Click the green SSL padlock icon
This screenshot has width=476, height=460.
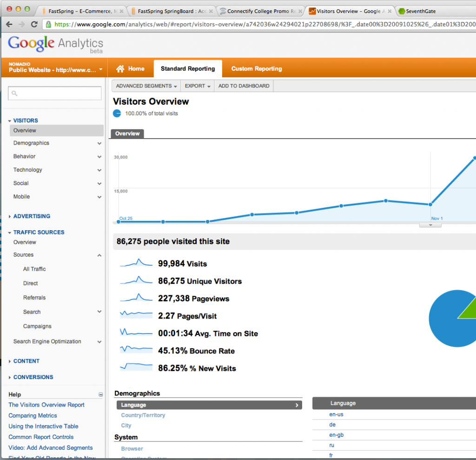(48, 24)
